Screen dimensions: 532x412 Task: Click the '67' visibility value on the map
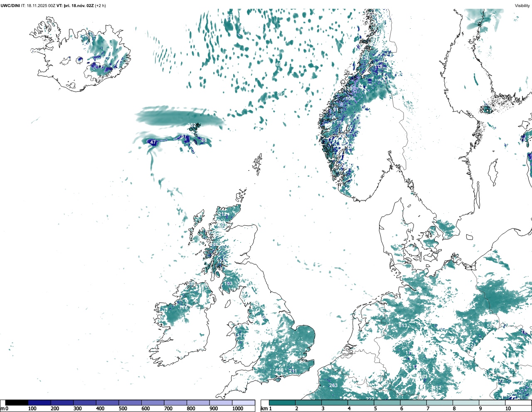[x=184, y=136]
